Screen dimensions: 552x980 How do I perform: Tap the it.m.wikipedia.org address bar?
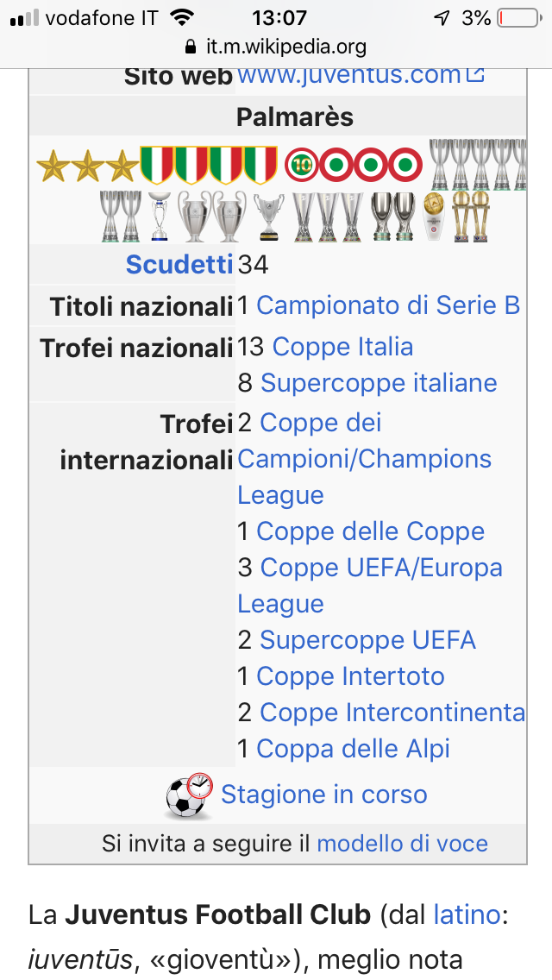coord(276,47)
